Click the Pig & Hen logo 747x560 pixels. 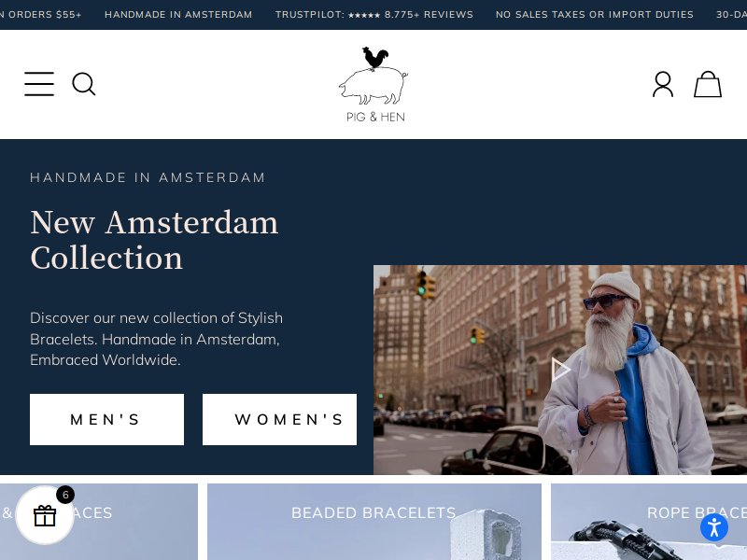(x=374, y=84)
